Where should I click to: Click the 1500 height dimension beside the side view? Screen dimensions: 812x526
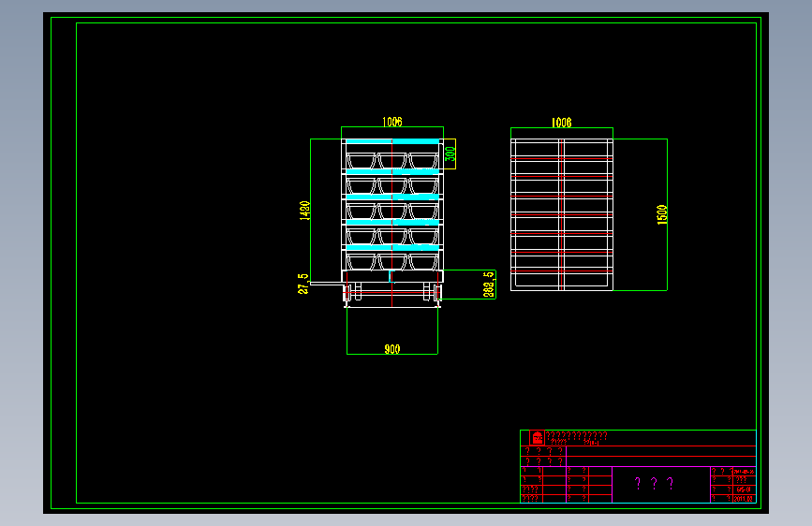(662, 215)
